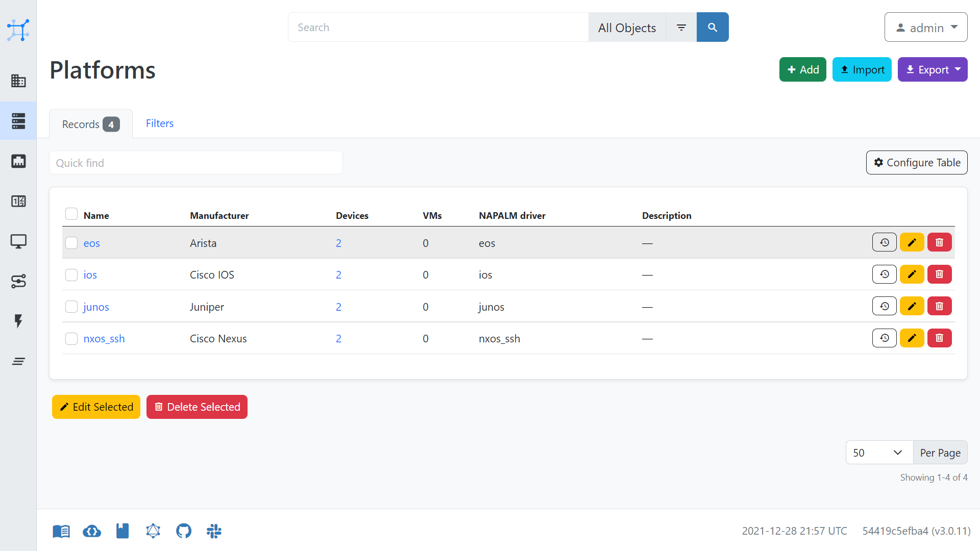Open the Circuits section in the sidebar

tap(18, 281)
